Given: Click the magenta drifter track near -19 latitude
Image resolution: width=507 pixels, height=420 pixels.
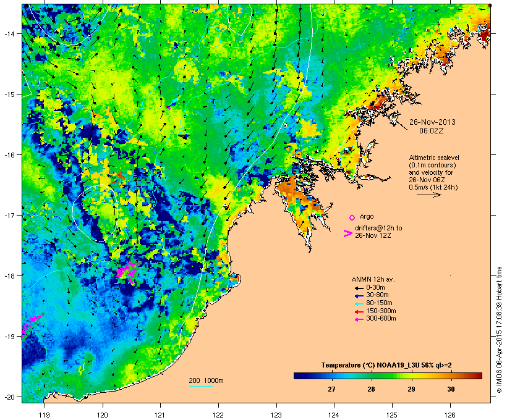Looking at the screenshot, I should pyautogui.click(x=33, y=322).
